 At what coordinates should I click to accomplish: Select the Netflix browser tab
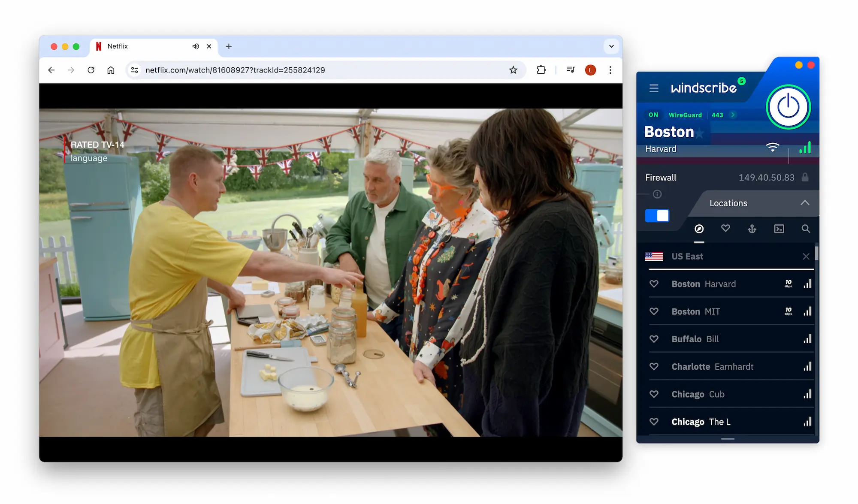coord(154,46)
